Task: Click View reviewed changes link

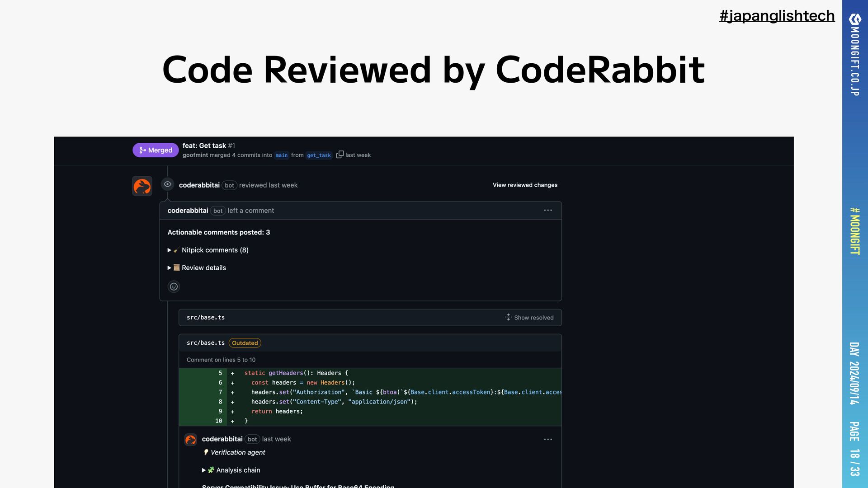Action: (525, 185)
